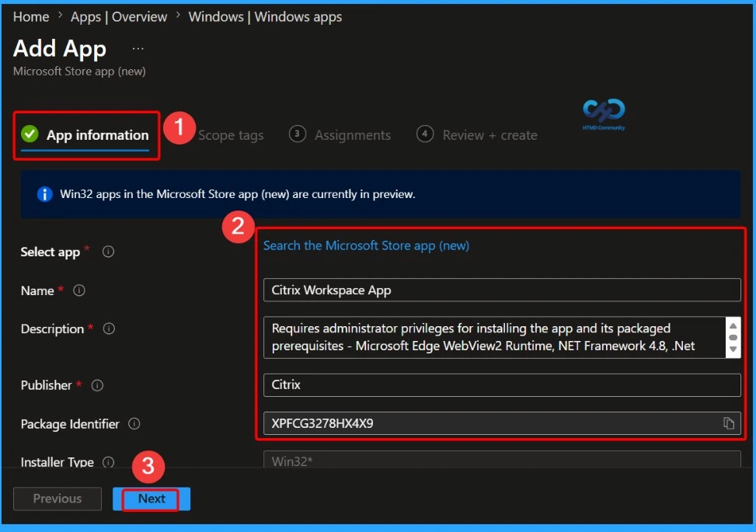Viewport: 756px width, 532px height.
Task: Click info icon next to Select app
Action: pyautogui.click(x=109, y=252)
